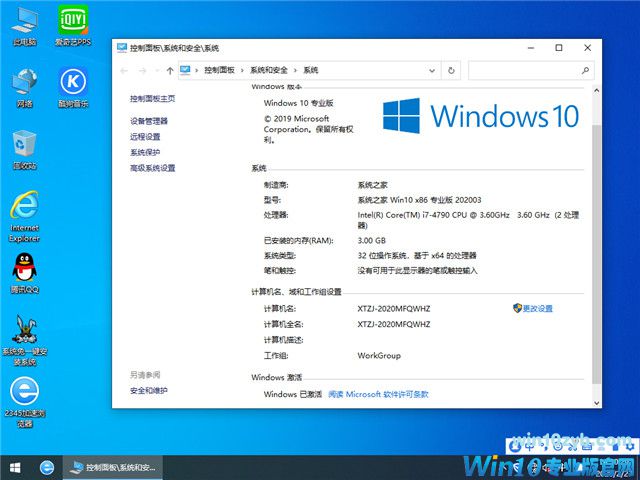The height and width of the screenshot is (480, 640).
Task: Launch the Kugou Music desktop icon
Action: [73, 87]
